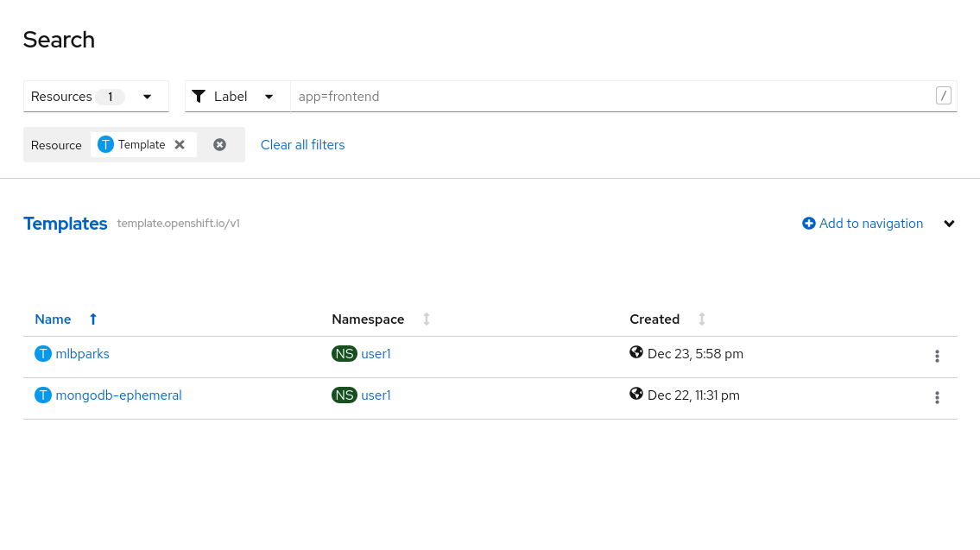Sort by the Created column
The image size is (980, 550).
[654, 319]
